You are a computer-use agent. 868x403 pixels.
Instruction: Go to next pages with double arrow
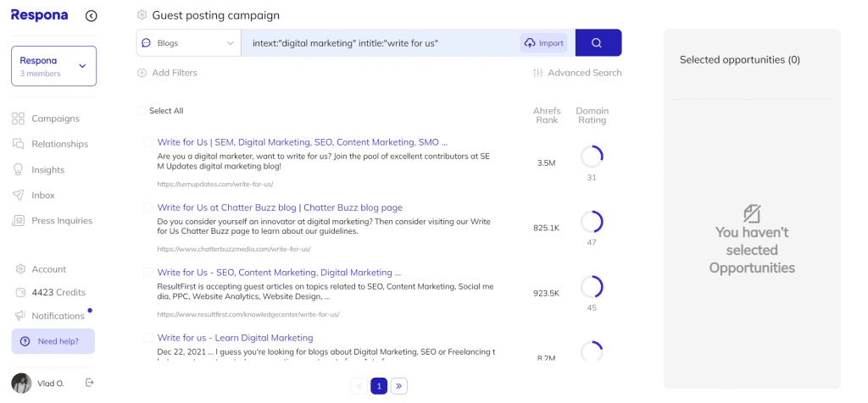click(x=398, y=386)
